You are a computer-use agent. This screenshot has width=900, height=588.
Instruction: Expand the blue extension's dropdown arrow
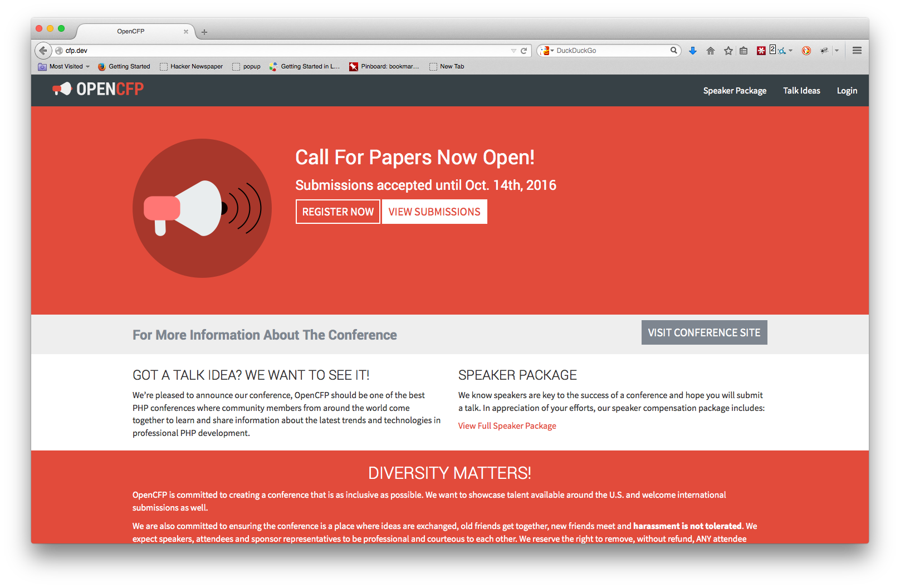pos(790,51)
